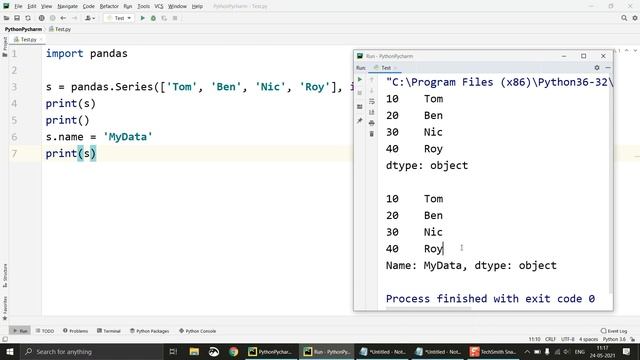
Task: Open the VCS menu
Action: tap(159, 6)
